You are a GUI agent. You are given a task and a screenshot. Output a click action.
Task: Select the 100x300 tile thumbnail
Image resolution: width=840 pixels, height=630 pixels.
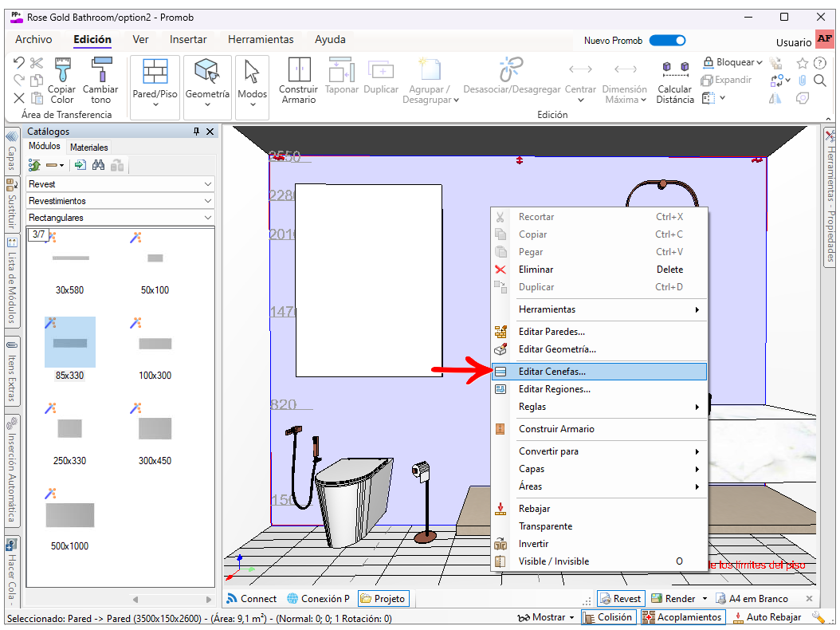155,344
